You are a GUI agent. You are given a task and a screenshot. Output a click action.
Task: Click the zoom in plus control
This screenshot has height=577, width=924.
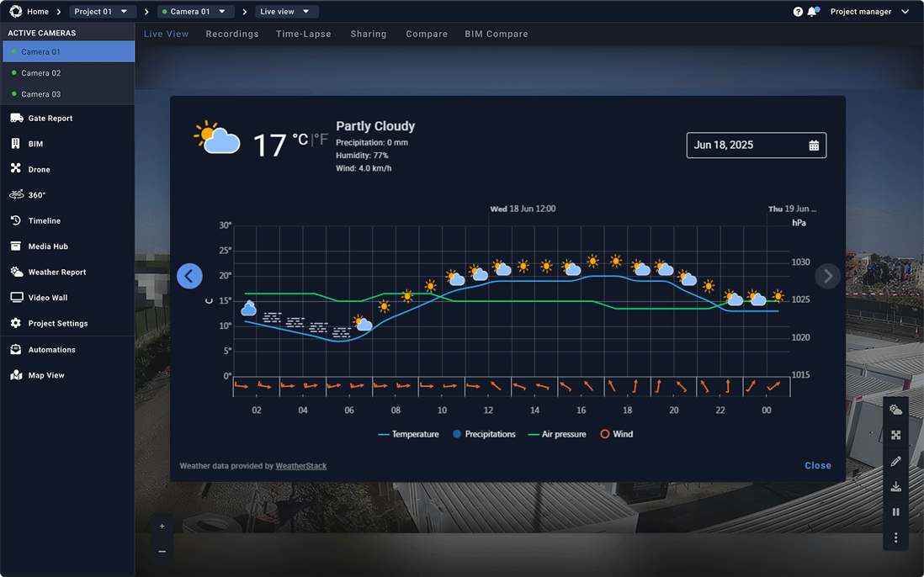(x=162, y=525)
